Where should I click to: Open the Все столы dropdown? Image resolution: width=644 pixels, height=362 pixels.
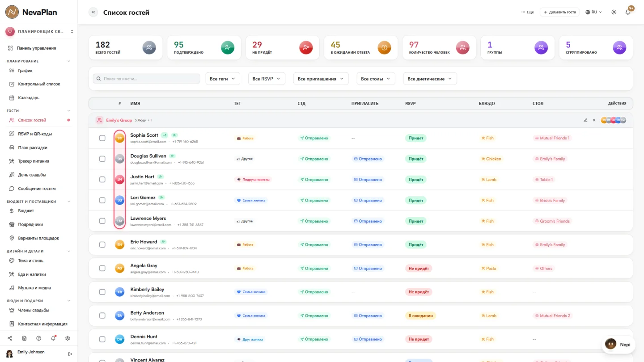(x=376, y=79)
